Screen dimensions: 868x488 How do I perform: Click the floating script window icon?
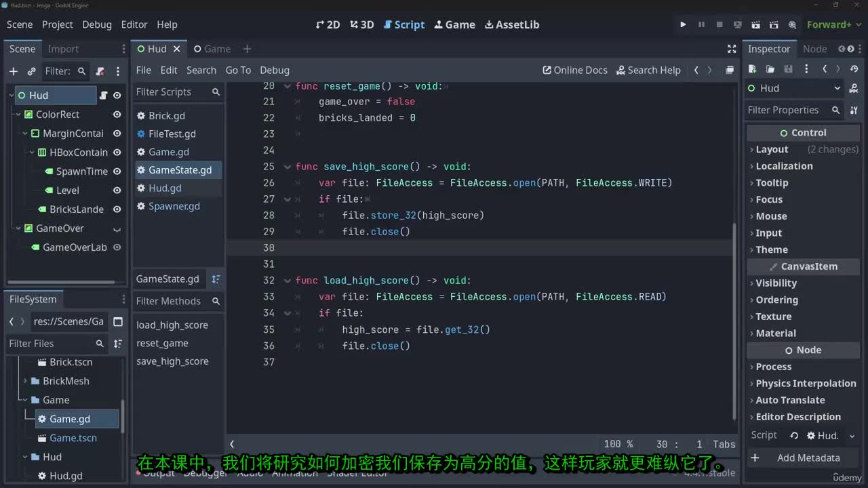coord(730,70)
